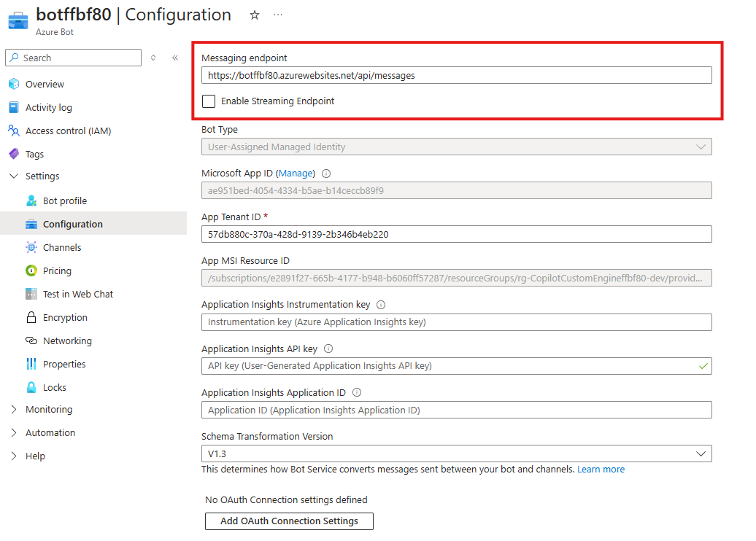Open Overview menu item
756x541 pixels.
coord(45,85)
